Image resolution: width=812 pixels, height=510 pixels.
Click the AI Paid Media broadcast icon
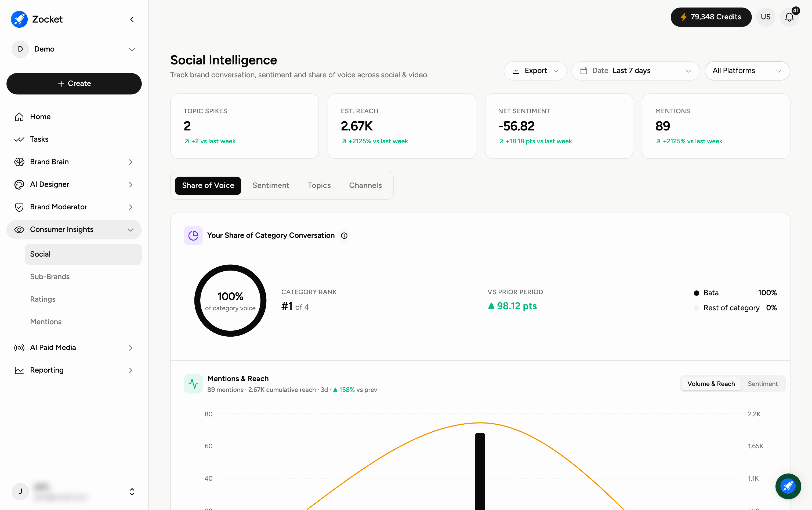click(19, 348)
